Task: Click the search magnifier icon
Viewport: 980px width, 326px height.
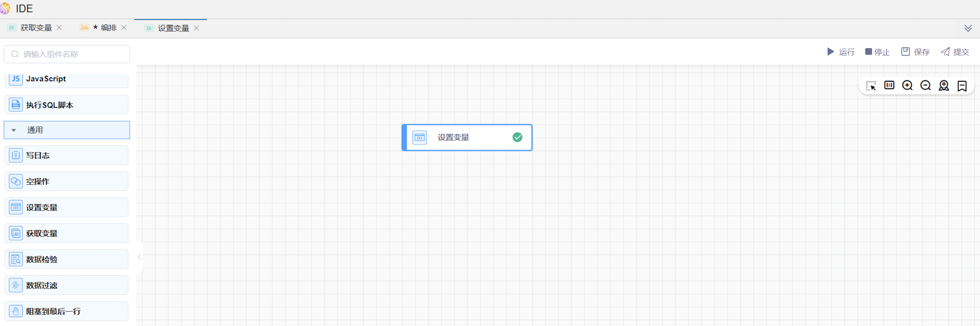Action: (x=15, y=54)
